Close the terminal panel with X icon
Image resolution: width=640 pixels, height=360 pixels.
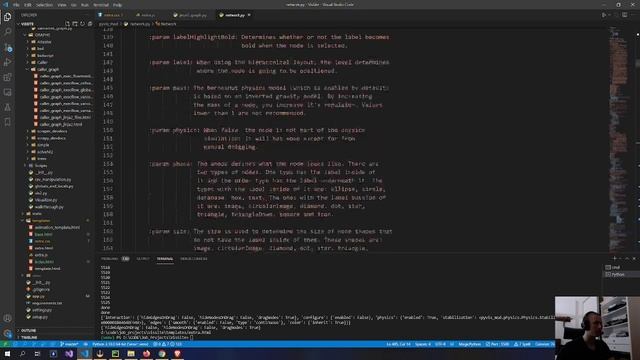pyautogui.click(x=634, y=258)
